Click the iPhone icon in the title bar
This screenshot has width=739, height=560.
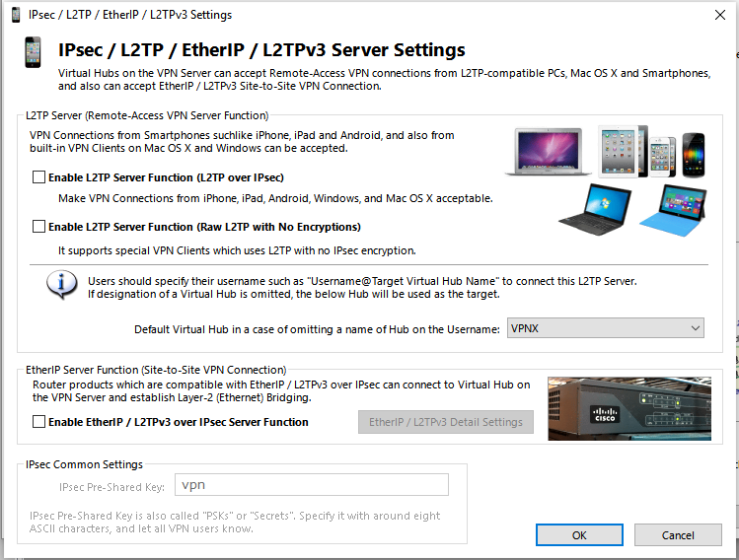[x=16, y=15]
